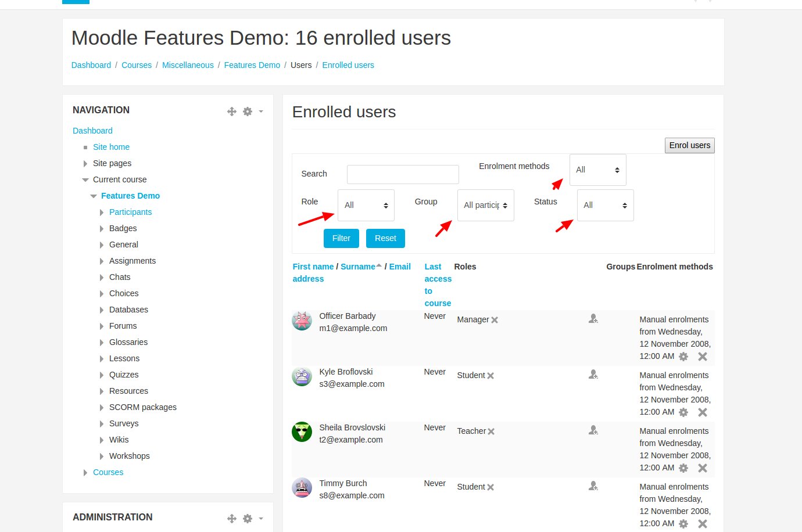The width and height of the screenshot is (802, 532).
Task: Open Kyle Broflovski's profile picture
Action: pyautogui.click(x=302, y=376)
